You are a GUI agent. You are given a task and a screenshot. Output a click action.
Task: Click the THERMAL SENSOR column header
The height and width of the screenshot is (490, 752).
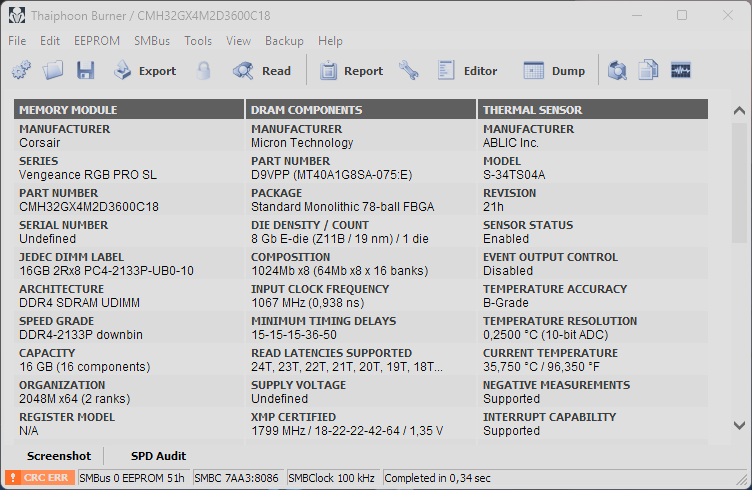pos(593,110)
